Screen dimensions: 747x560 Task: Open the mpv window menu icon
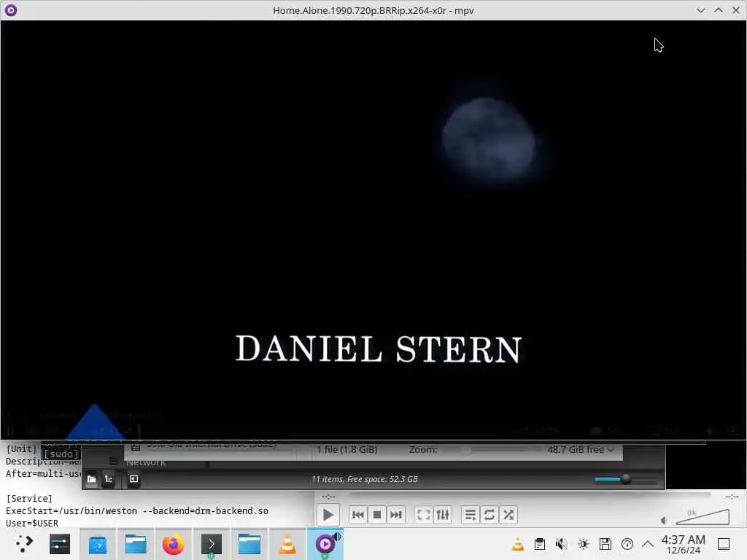pyautogui.click(x=11, y=10)
